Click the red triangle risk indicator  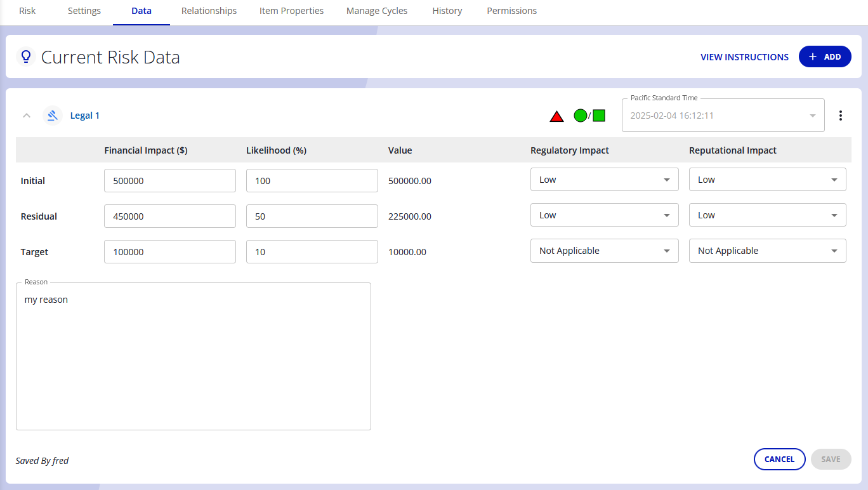(x=556, y=116)
